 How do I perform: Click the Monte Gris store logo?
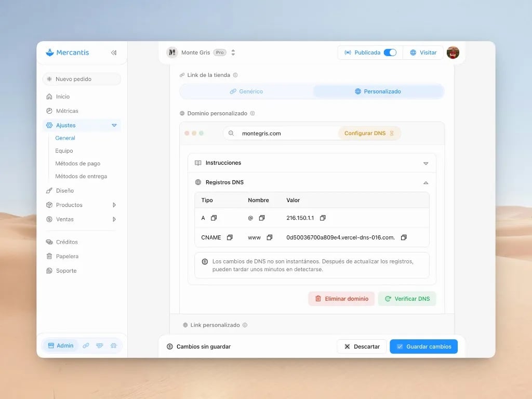(x=172, y=52)
